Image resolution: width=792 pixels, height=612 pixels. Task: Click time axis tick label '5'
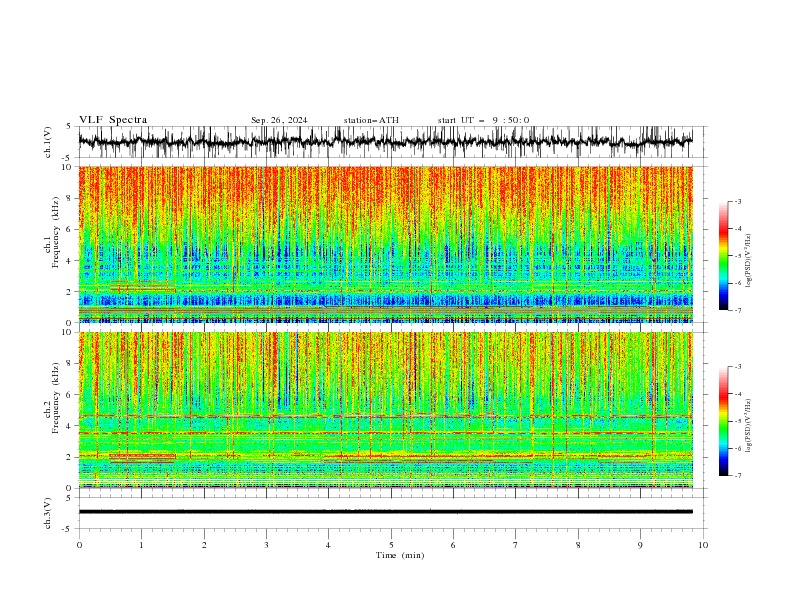point(391,545)
